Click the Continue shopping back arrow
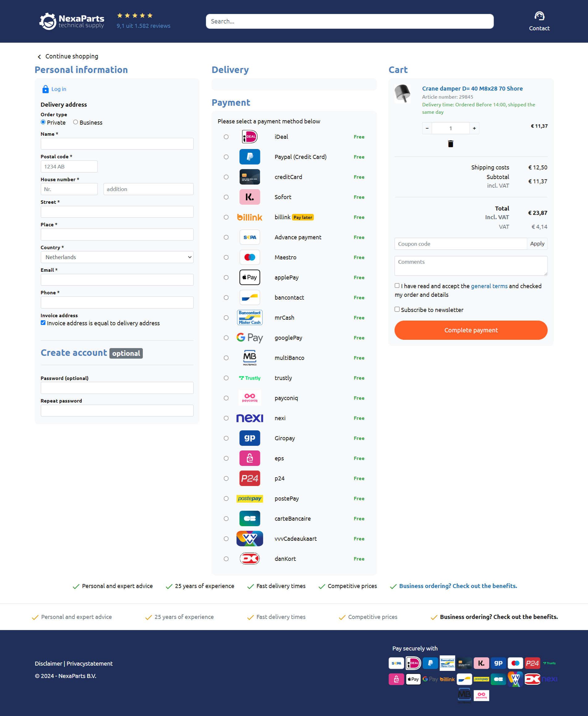 pos(39,57)
